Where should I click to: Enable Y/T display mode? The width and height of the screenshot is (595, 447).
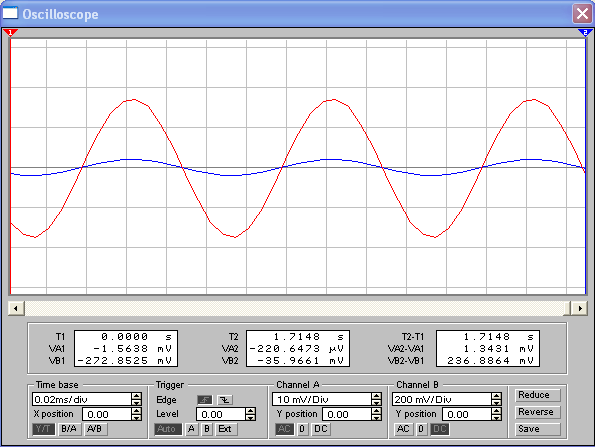tap(43, 429)
